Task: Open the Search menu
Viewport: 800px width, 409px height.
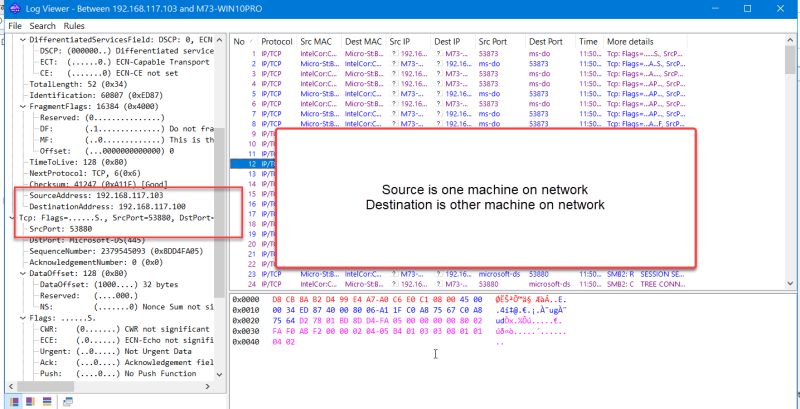Action: pos(42,26)
